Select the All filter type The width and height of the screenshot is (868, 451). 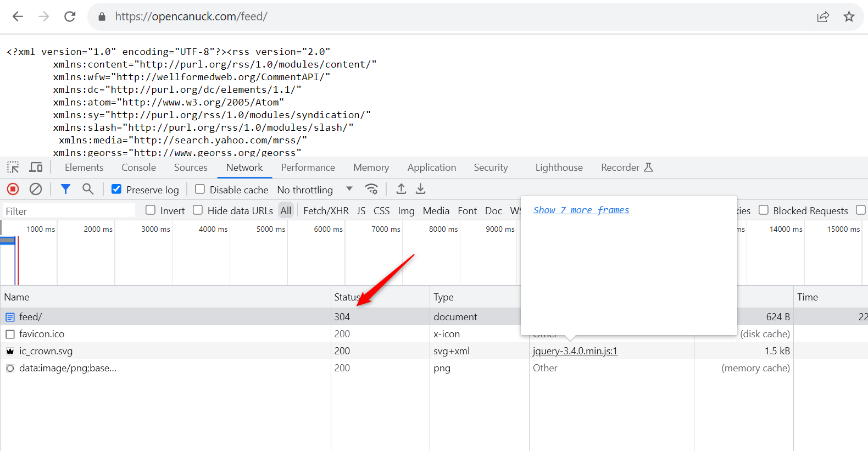(x=286, y=210)
